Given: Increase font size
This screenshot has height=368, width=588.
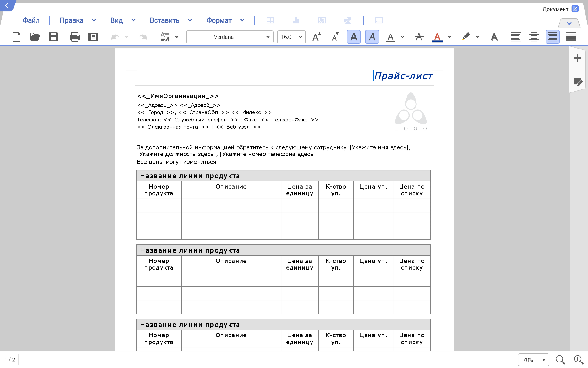Looking at the screenshot, I should pyautogui.click(x=317, y=37).
